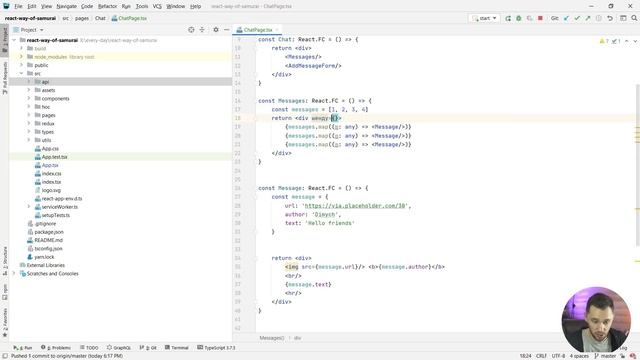Click the Search Everywhere magnifier icon
This screenshot has width=640, height=360.
634,18
